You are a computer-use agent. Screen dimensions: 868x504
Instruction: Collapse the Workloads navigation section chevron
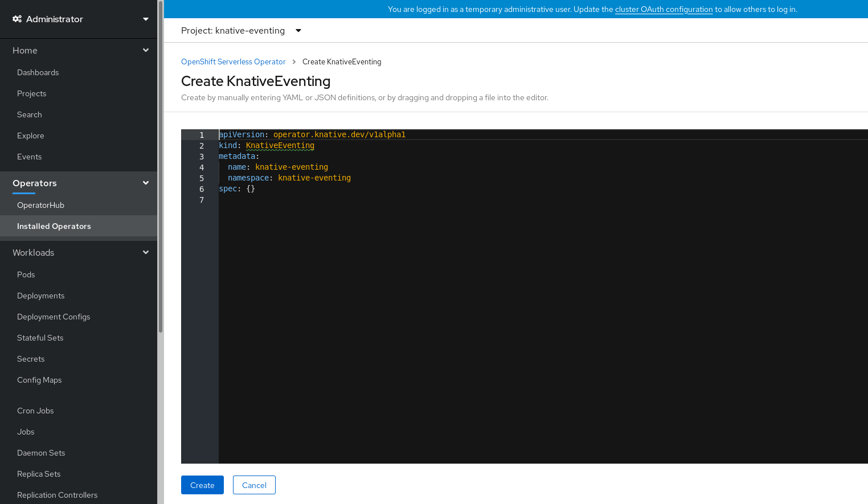tap(146, 252)
